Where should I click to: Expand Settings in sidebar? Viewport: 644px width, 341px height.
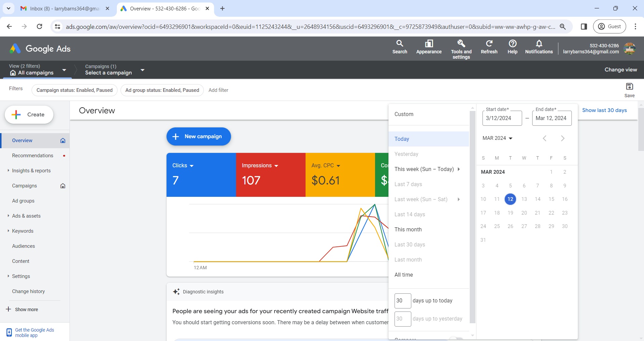8,276
